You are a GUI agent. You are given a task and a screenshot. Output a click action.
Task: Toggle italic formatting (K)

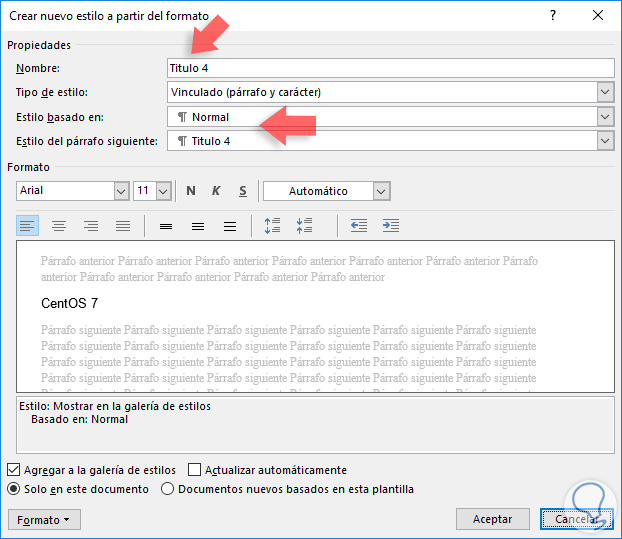pos(216,191)
